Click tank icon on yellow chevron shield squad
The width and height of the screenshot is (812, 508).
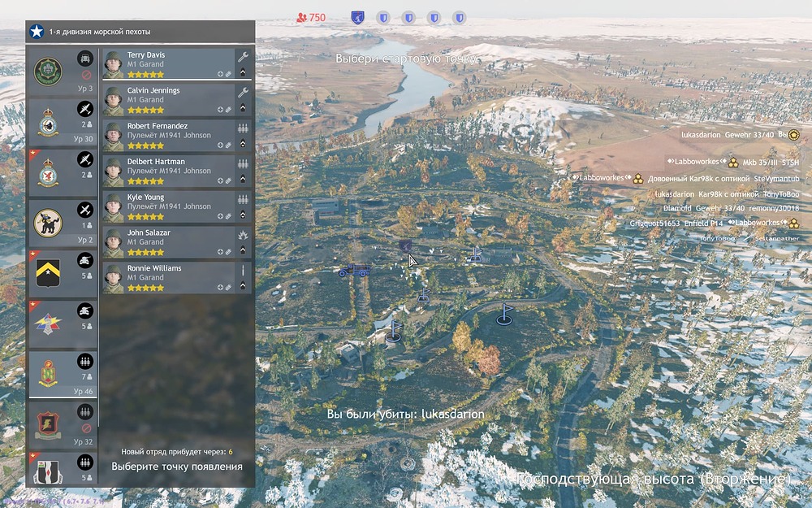(x=85, y=260)
